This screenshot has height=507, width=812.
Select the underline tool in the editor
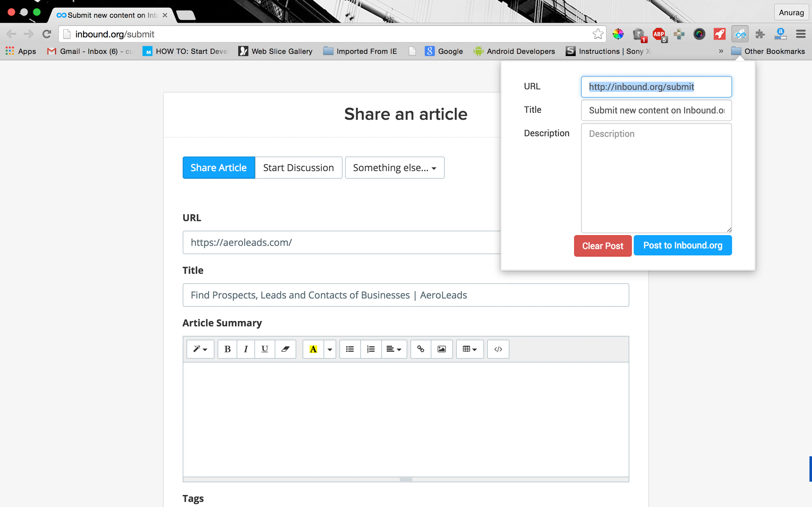point(265,349)
